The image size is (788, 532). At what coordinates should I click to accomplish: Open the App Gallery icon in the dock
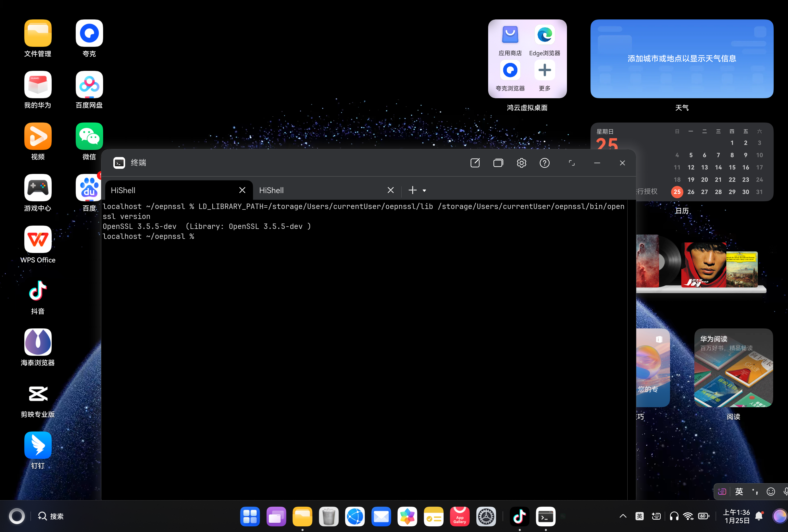click(459, 516)
